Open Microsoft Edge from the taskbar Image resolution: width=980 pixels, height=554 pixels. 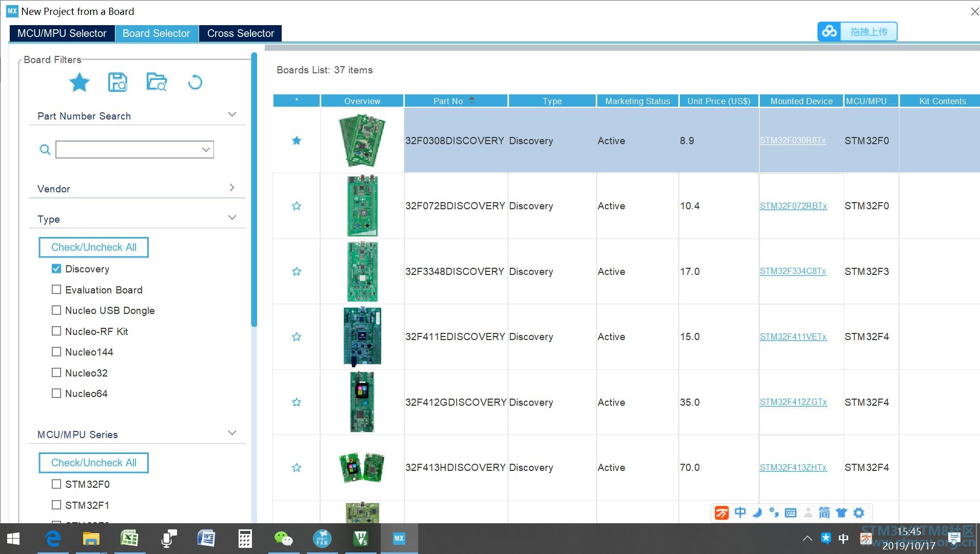point(53,539)
